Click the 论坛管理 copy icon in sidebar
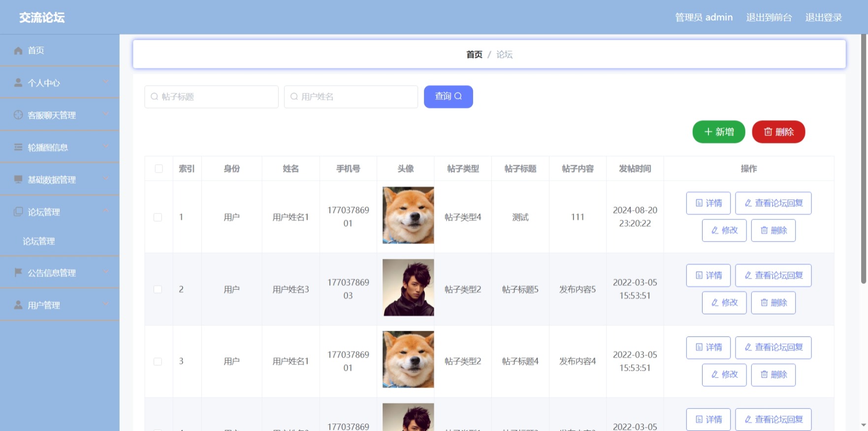This screenshot has height=431, width=868. tap(18, 212)
